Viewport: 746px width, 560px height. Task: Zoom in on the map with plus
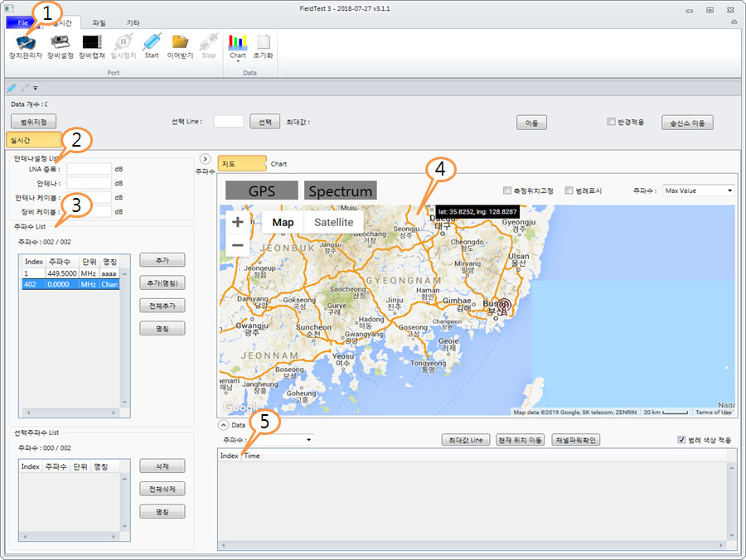[237, 222]
